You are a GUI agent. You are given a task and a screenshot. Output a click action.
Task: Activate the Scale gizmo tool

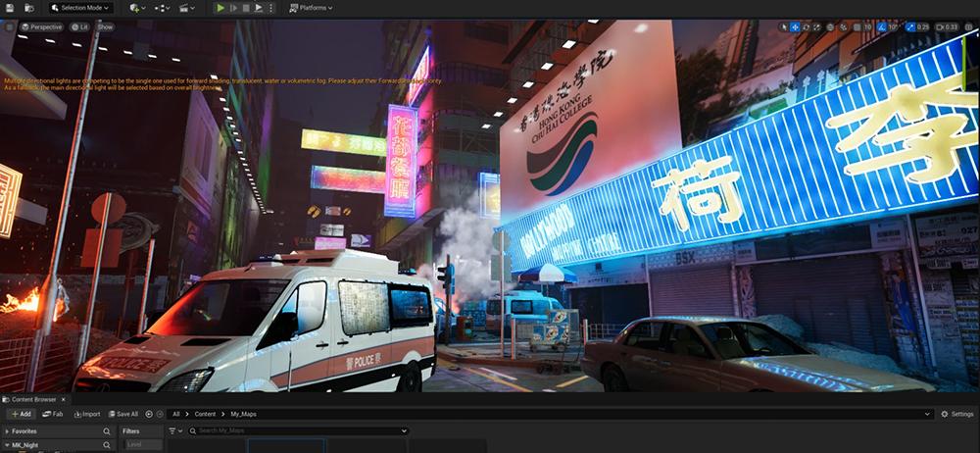point(816,26)
